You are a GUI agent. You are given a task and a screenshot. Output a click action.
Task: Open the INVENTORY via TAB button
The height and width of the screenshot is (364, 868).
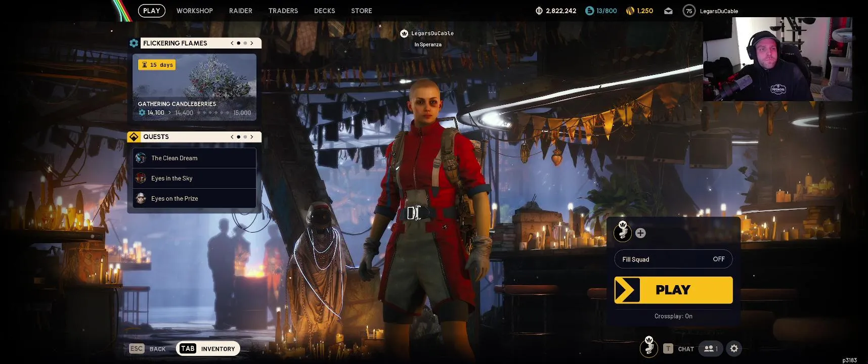(208, 348)
